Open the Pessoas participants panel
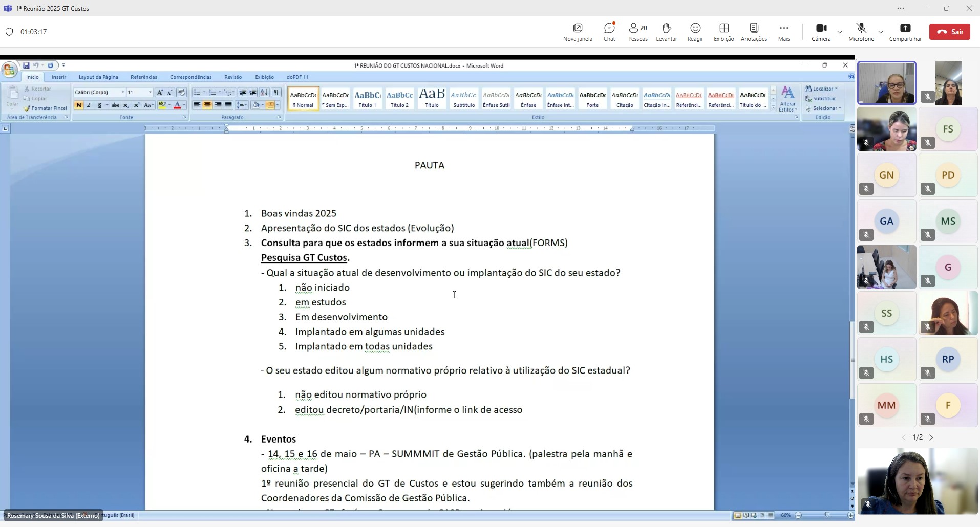980x527 pixels. pos(638,32)
